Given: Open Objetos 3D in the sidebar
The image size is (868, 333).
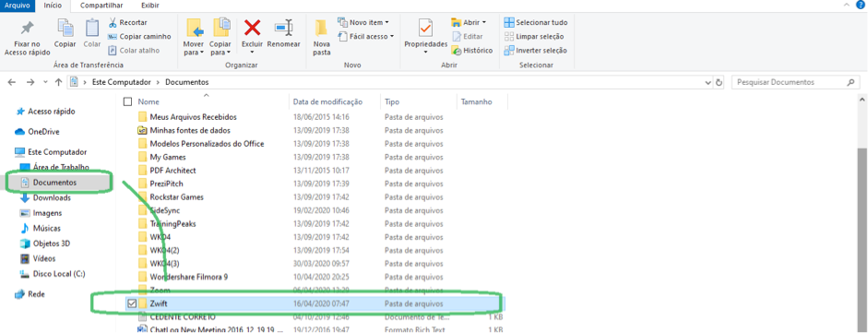Looking at the screenshot, I should point(52,244).
